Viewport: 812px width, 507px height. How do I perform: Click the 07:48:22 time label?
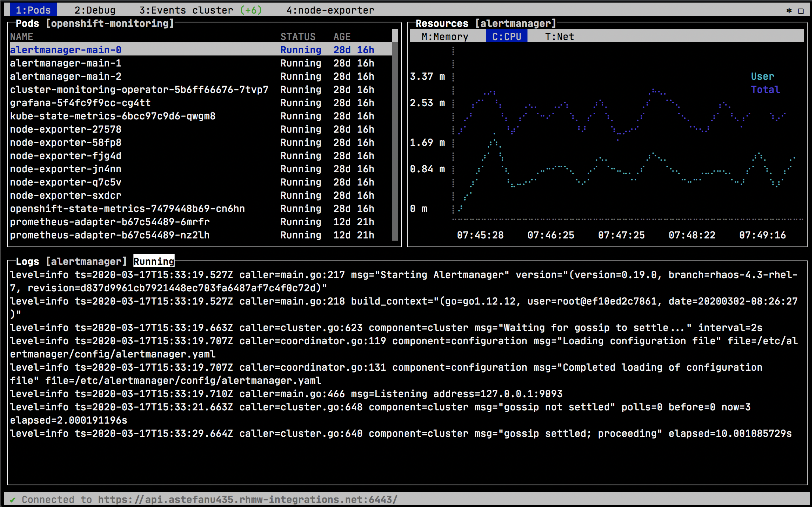point(692,235)
